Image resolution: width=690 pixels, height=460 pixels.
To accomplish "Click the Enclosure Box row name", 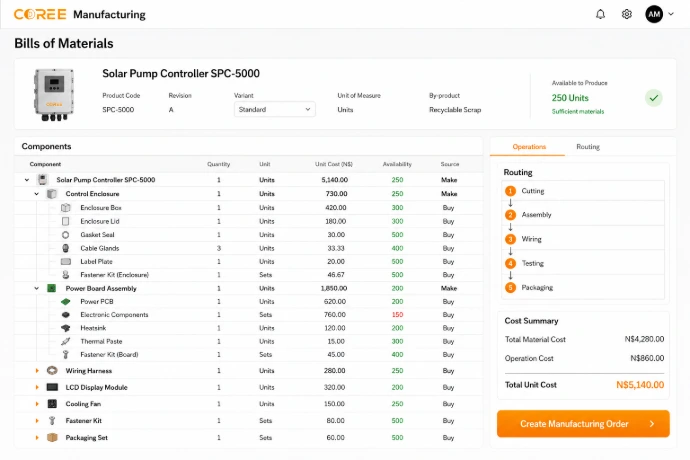I will (101, 207).
